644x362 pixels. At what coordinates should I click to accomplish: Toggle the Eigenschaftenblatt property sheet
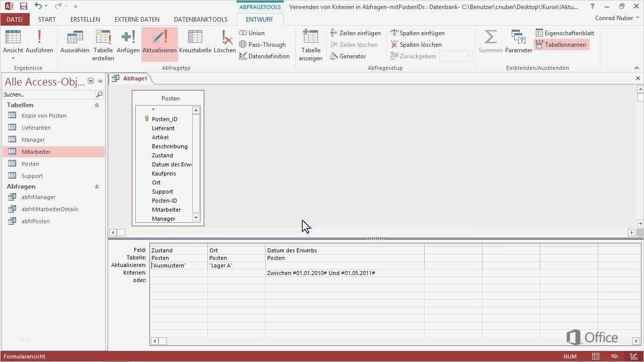coord(565,33)
